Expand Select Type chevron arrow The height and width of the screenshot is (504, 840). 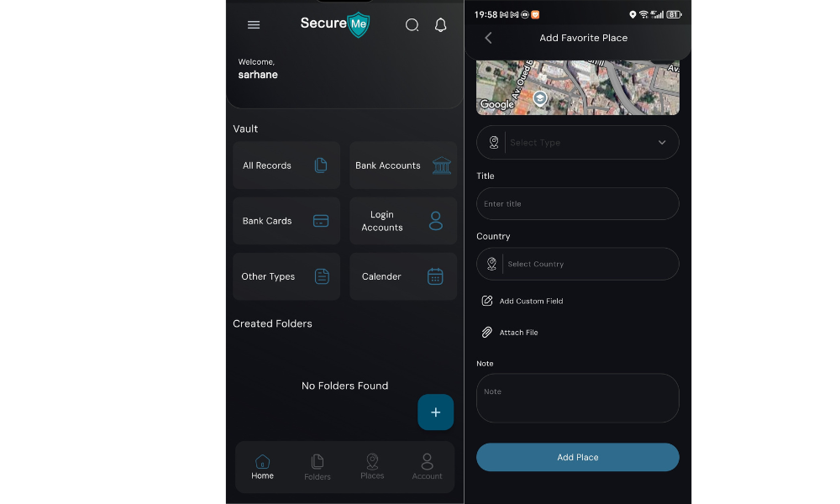(x=662, y=143)
